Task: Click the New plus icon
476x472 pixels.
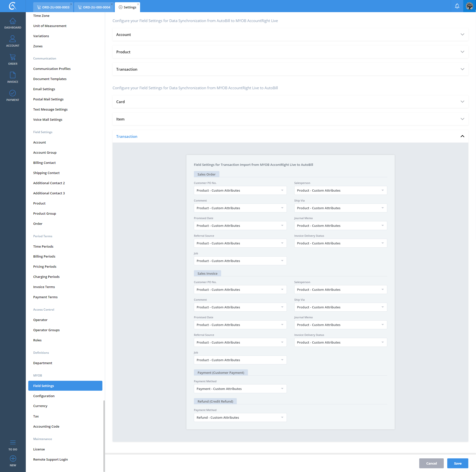Action: (13, 459)
